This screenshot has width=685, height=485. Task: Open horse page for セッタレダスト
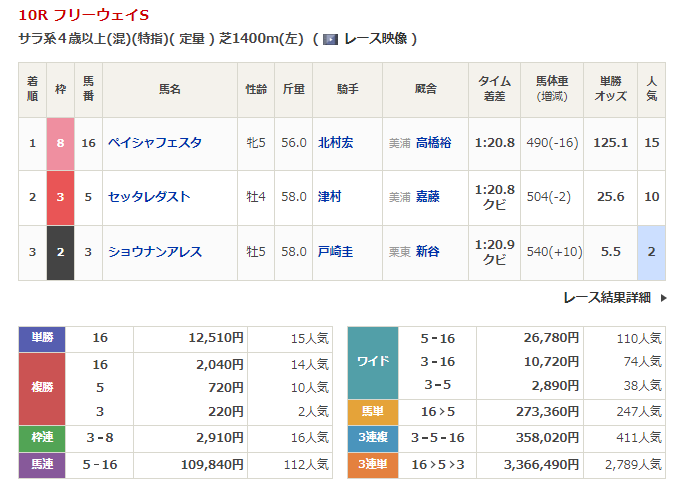coord(149,197)
